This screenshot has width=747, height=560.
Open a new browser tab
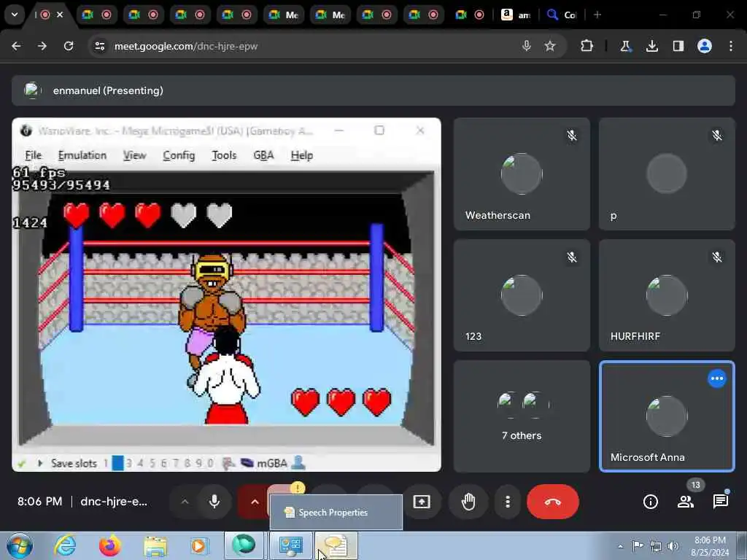pos(597,15)
